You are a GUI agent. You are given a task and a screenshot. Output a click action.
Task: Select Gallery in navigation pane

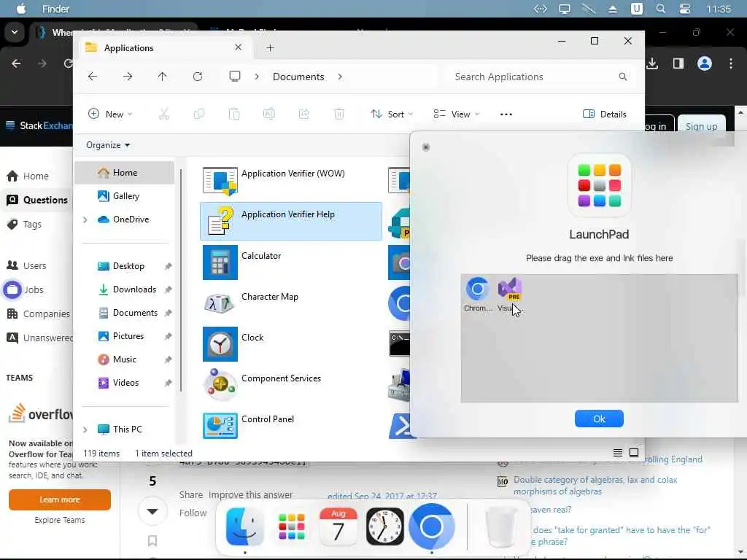125,195
